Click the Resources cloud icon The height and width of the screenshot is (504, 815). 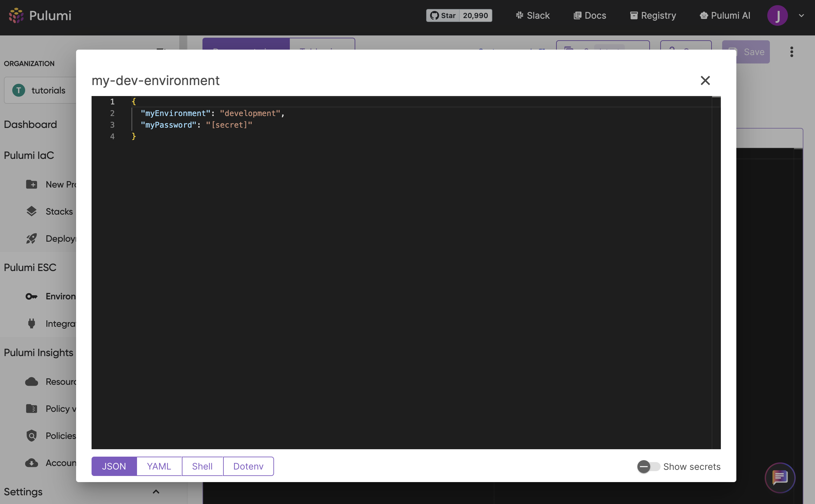coord(31,381)
